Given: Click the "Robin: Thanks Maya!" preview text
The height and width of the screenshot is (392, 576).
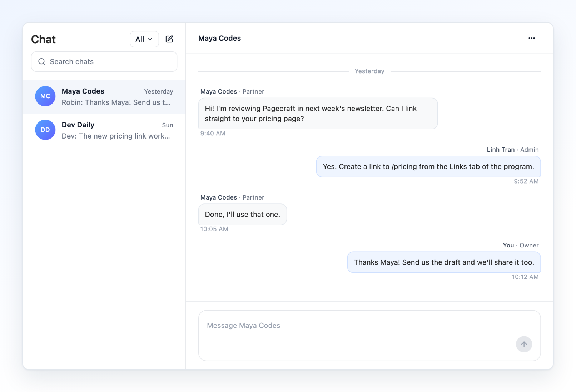Looking at the screenshot, I should coord(116,102).
